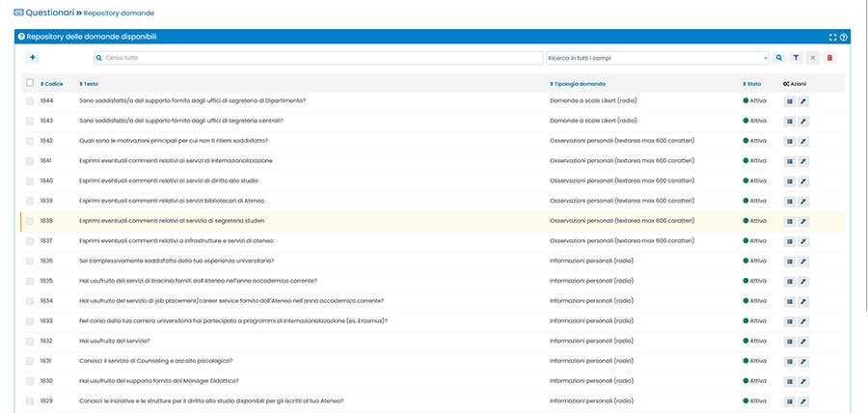Click the red trash delete button
The image size is (868, 413).
click(829, 58)
